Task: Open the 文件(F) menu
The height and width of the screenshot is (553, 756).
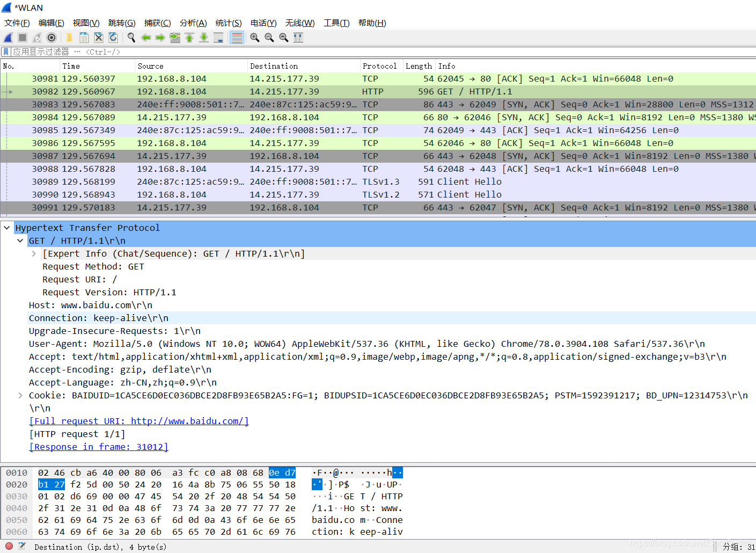Action: [x=17, y=23]
